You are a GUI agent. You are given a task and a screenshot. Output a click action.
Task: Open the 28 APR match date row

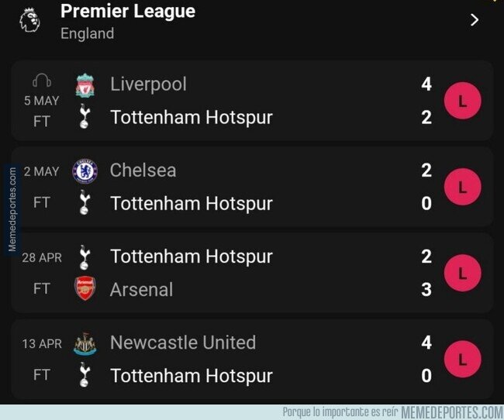(x=41, y=257)
